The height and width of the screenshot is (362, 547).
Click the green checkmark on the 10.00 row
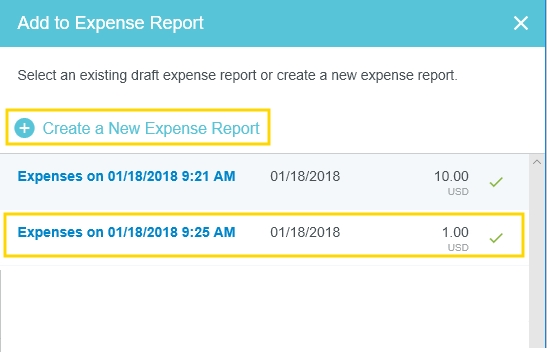[x=496, y=182]
